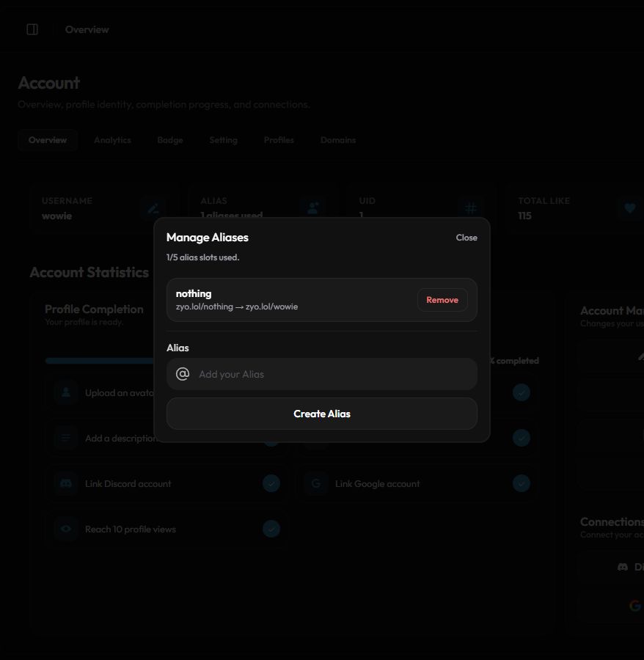Click the lines icon beside Add a description
This screenshot has width=644, height=660.
point(66,438)
